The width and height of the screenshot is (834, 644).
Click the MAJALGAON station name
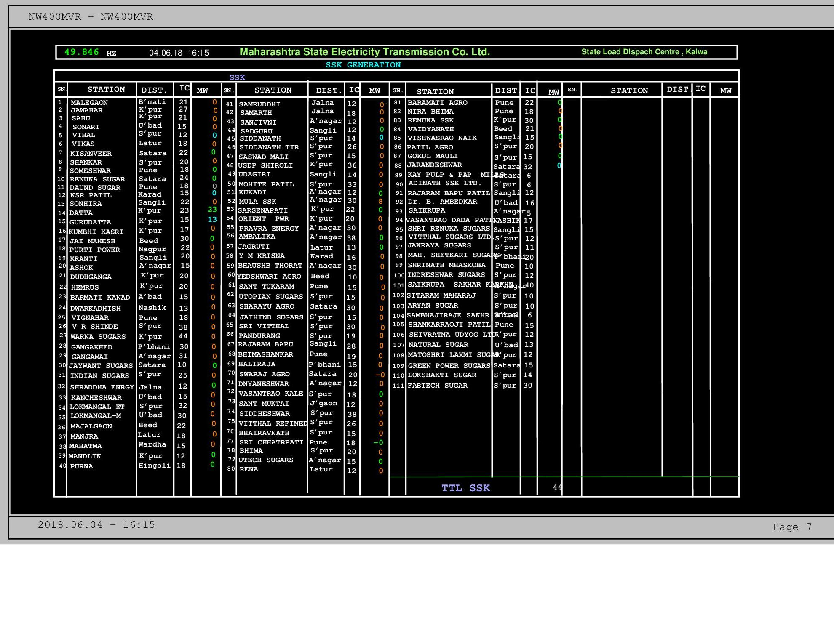pos(91,426)
